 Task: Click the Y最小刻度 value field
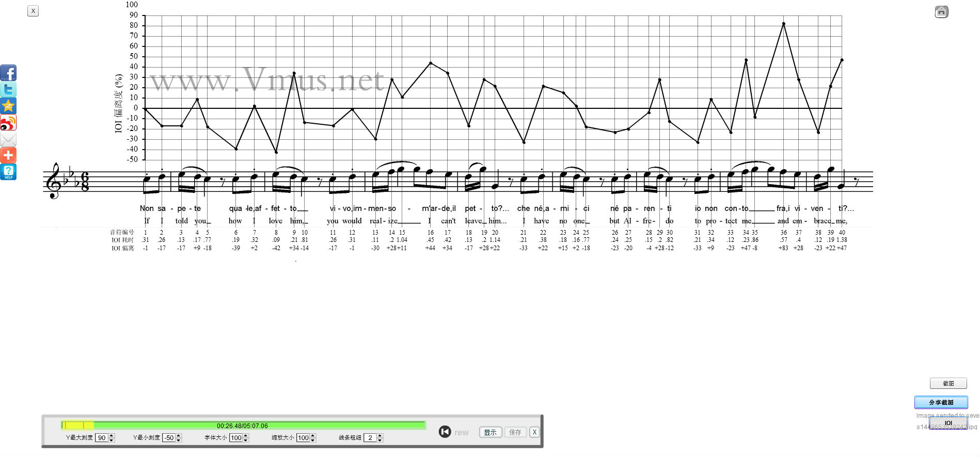pos(169,438)
